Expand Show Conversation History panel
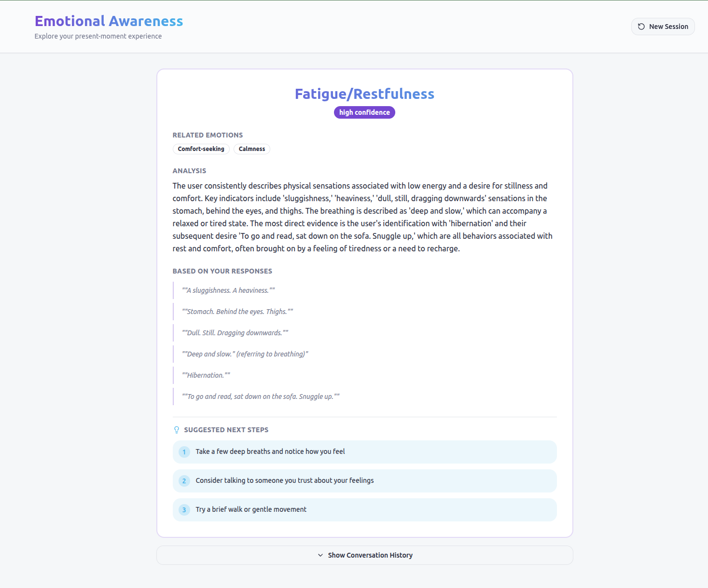708x588 pixels. [370, 555]
